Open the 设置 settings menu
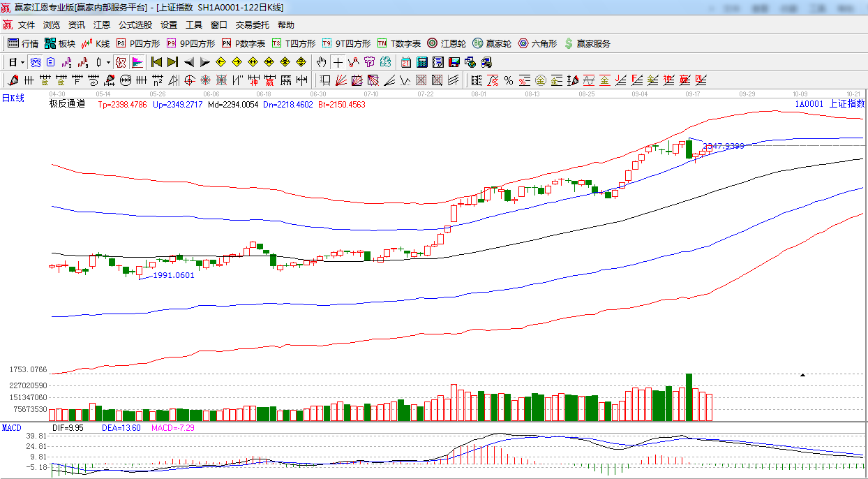868x479 pixels. 169,24
